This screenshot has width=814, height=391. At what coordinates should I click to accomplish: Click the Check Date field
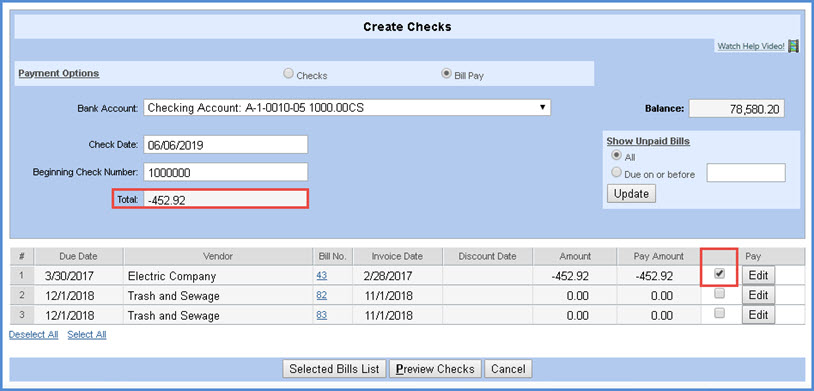226,145
